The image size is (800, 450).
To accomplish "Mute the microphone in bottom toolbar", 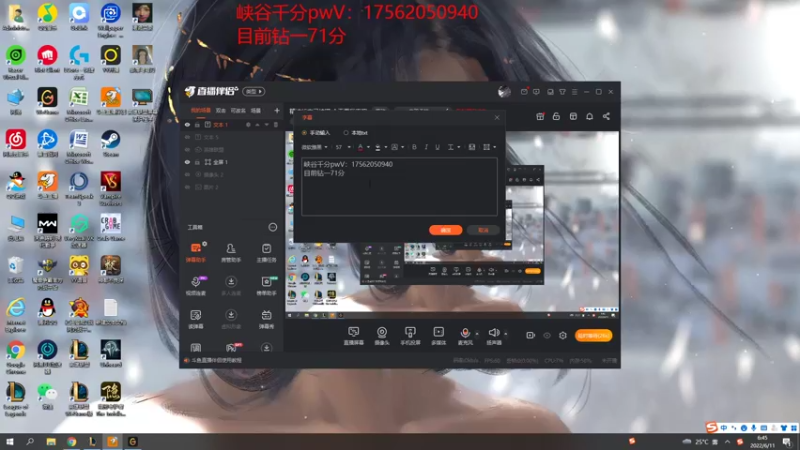I will [465, 333].
